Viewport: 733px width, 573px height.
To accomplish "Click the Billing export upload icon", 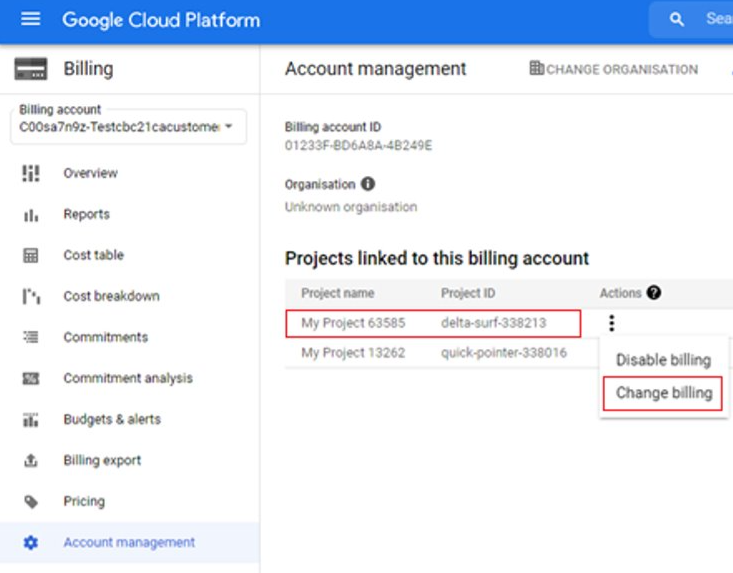I will (30, 460).
